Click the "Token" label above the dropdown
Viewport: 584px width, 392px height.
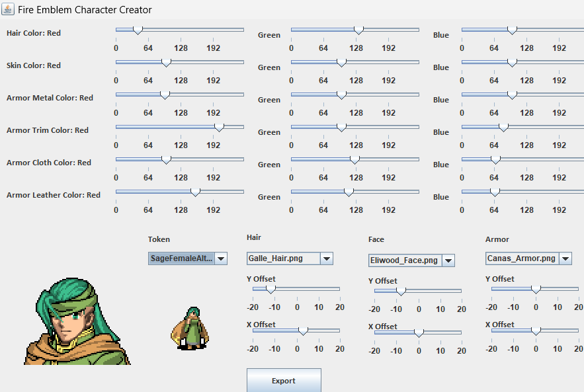[159, 239]
